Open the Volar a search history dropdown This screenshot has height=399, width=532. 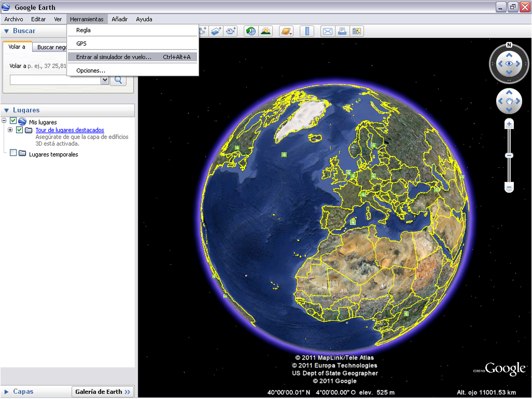(x=105, y=80)
